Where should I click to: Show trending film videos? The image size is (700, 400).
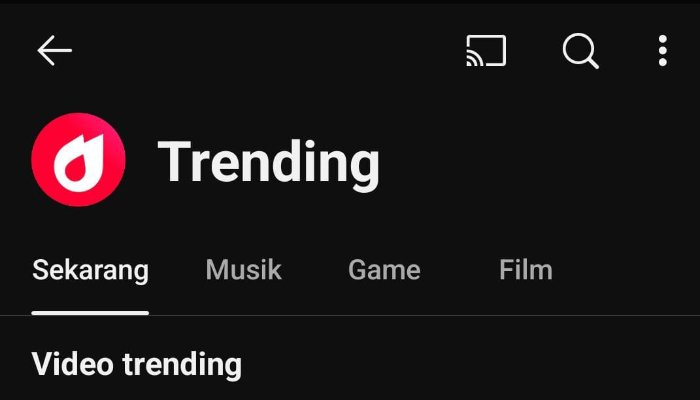[525, 269]
